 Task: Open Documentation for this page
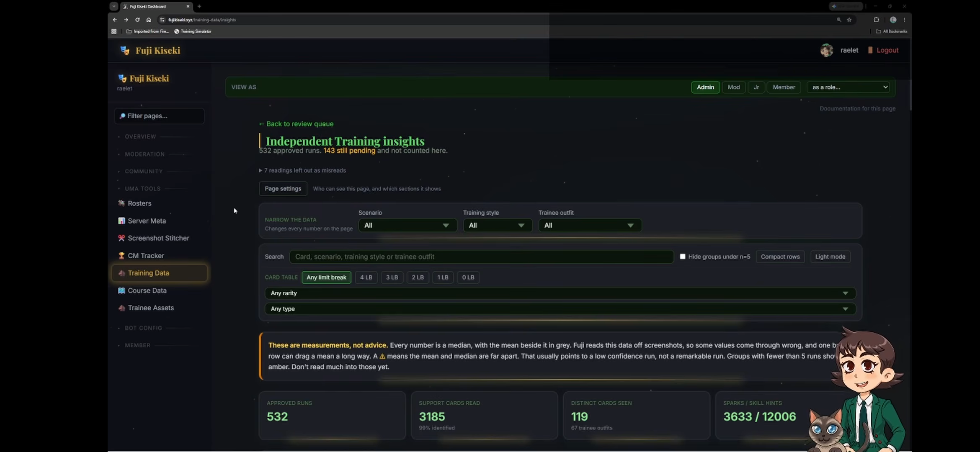[x=857, y=108]
